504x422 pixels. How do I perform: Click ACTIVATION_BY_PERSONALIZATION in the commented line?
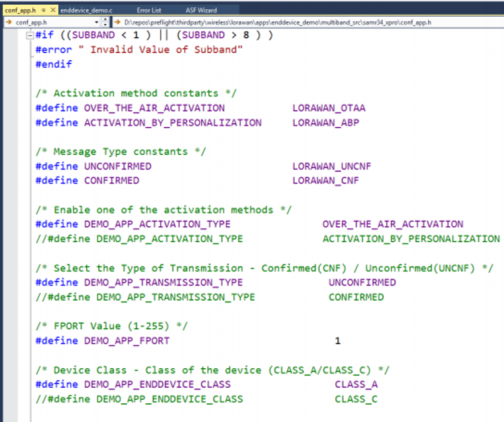click(x=411, y=239)
